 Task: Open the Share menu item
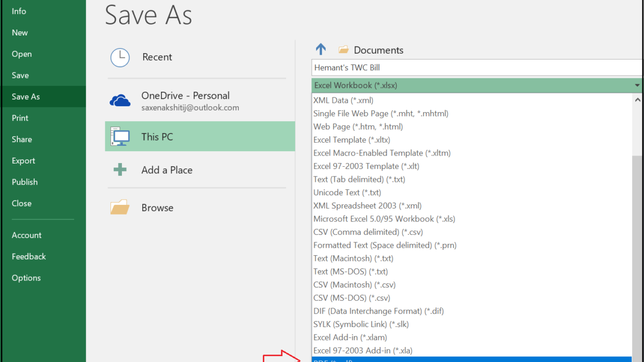pyautogui.click(x=22, y=139)
